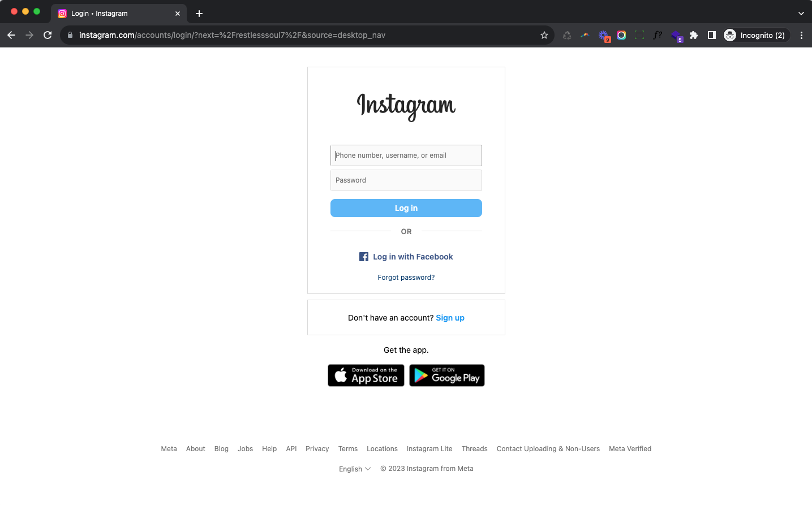Viewport: 812px width, 506px height.
Task: Expand the English language dropdown
Action: pyautogui.click(x=355, y=469)
